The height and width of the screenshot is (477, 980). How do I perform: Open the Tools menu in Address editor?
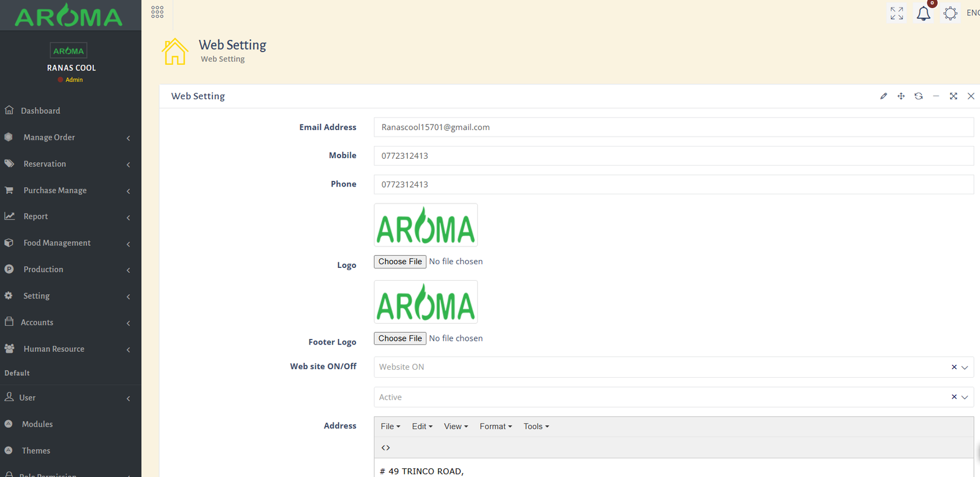[536, 427]
